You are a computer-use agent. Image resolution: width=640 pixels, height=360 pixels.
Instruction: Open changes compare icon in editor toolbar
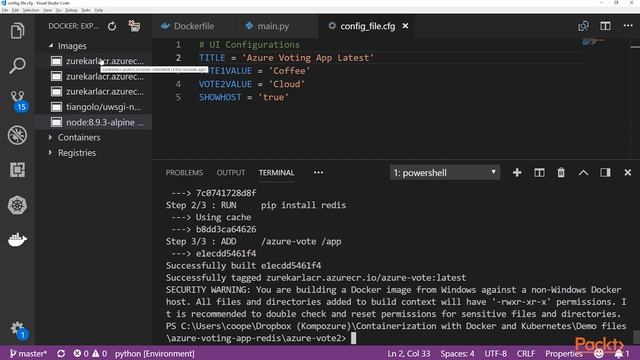tap(583, 26)
